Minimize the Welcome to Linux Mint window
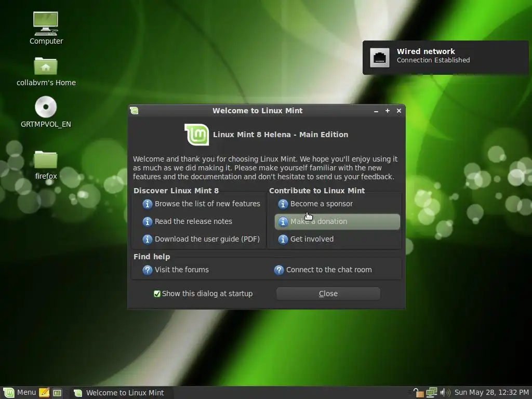 click(376, 111)
